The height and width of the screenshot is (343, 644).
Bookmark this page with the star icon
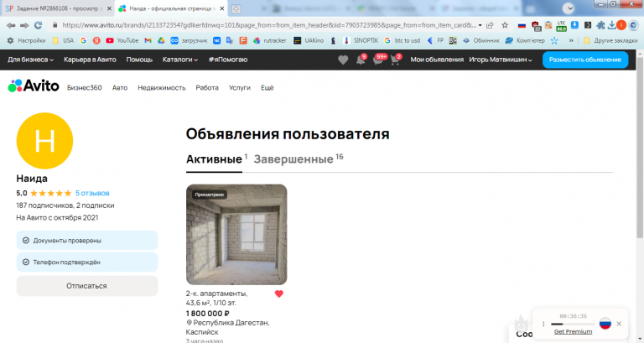click(x=505, y=25)
